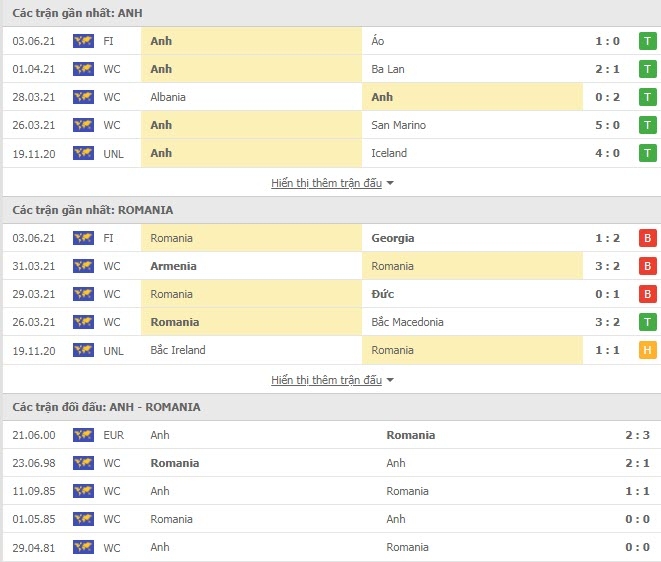Image resolution: width=661 pixels, height=562 pixels.
Task: Click world flag icon on 21.06.00 EUR match
Action: (x=83, y=435)
